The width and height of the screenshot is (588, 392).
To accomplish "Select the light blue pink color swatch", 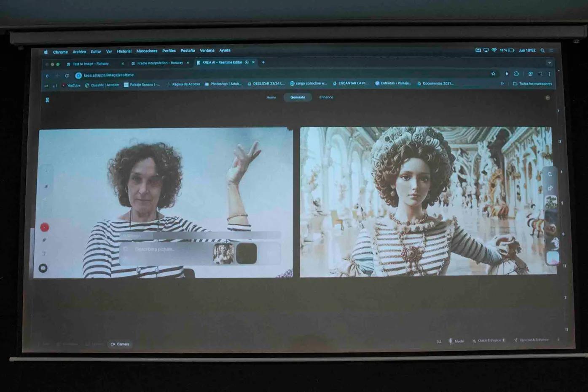I will (553, 257).
